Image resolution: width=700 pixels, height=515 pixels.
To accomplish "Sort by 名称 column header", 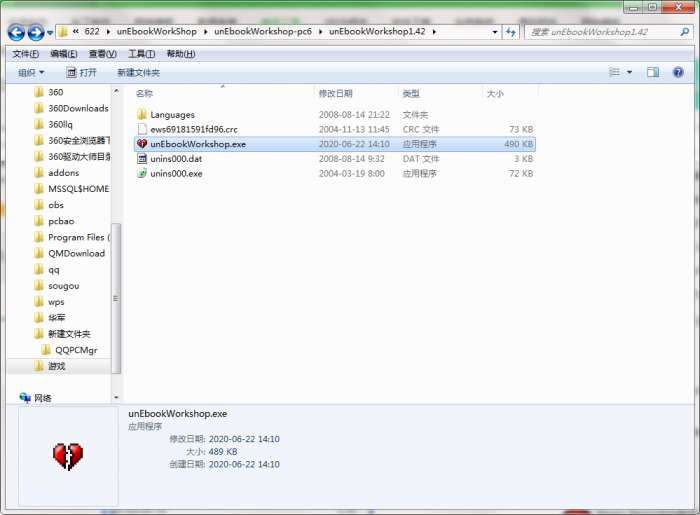I will [x=144, y=94].
